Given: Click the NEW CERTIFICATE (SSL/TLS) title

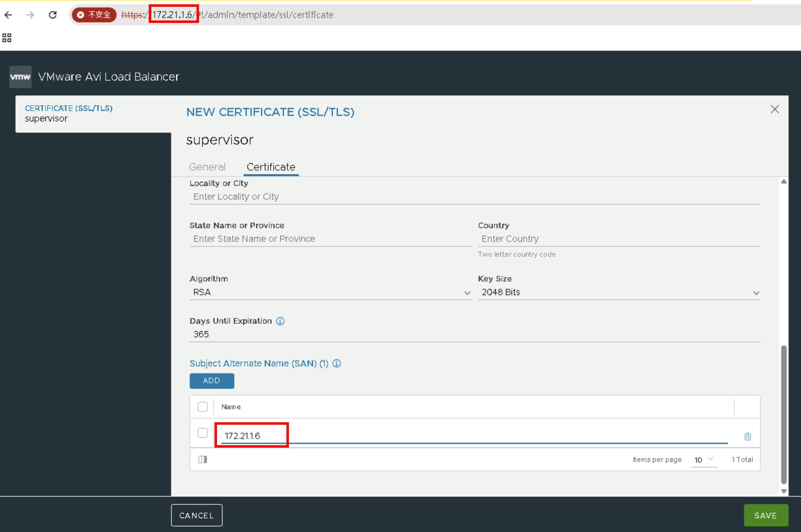Looking at the screenshot, I should pyautogui.click(x=270, y=112).
